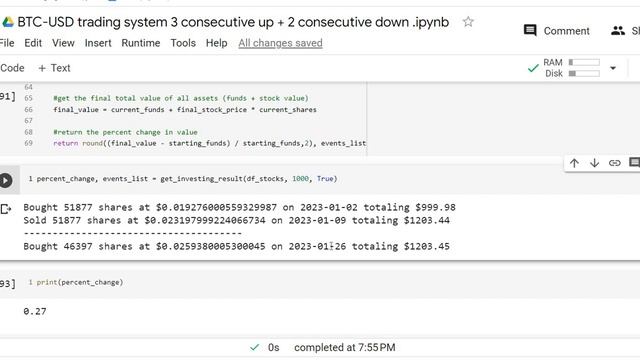Click the All changes saved link
Viewport: 640px width, 360px height.
pos(280,43)
